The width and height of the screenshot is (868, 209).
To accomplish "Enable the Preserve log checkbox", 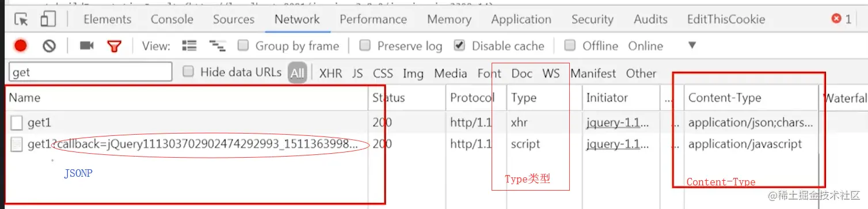I will click(364, 45).
